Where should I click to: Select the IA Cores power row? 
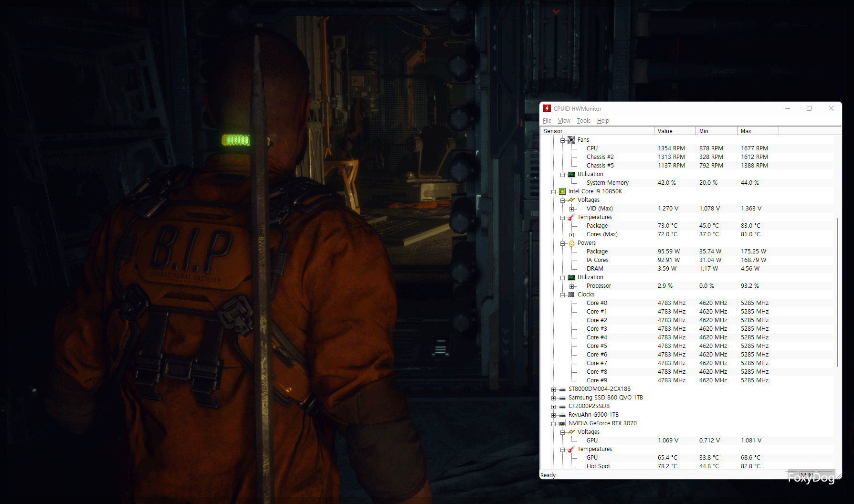point(687,260)
